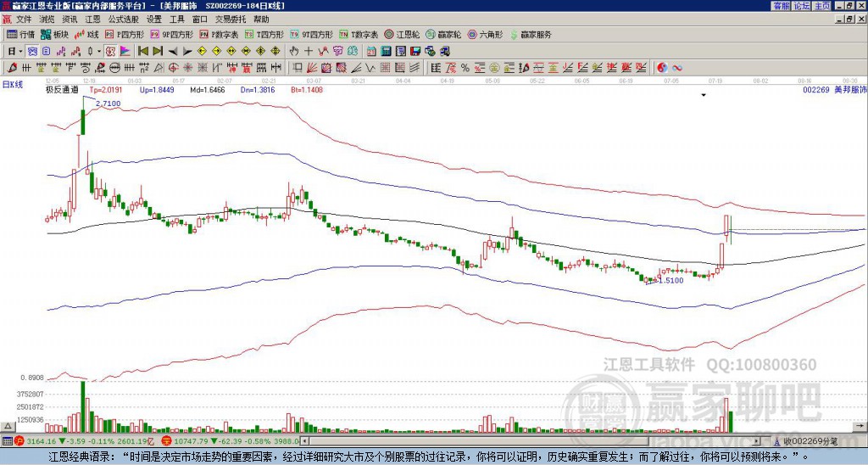Click the 极反通道 indicator label
Image resolution: width=868 pixels, height=465 pixels.
(x=62, y=89)
